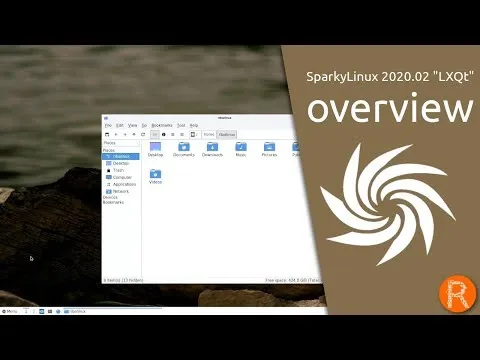480x360 pixels.
Task: Click the "8 item(s)" status text
Action: click(123, 280)
